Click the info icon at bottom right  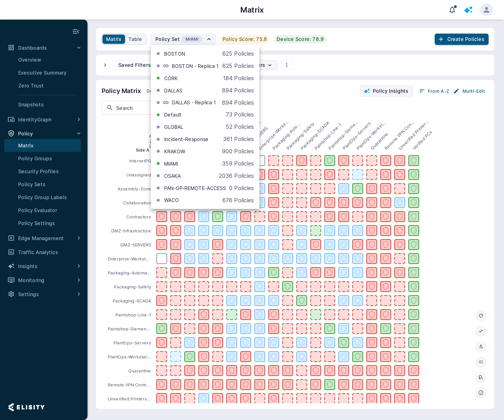pyautogui.click(x=481, y=393)
